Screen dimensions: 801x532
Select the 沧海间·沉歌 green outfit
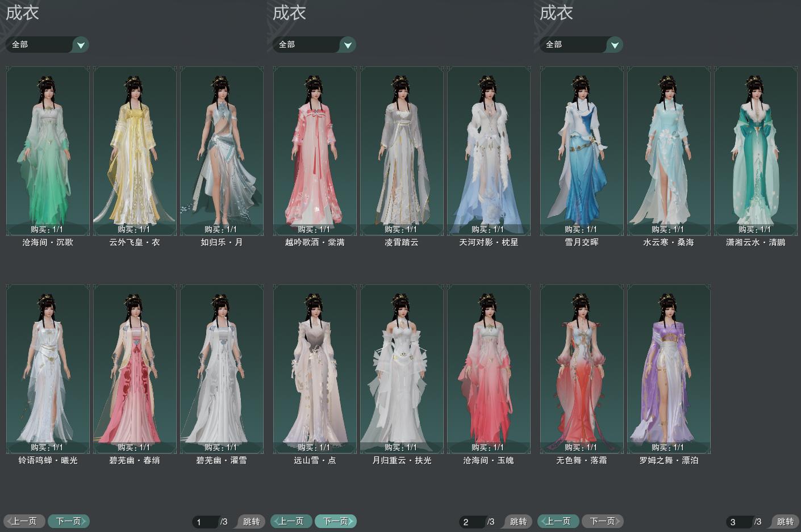point(48,150)
